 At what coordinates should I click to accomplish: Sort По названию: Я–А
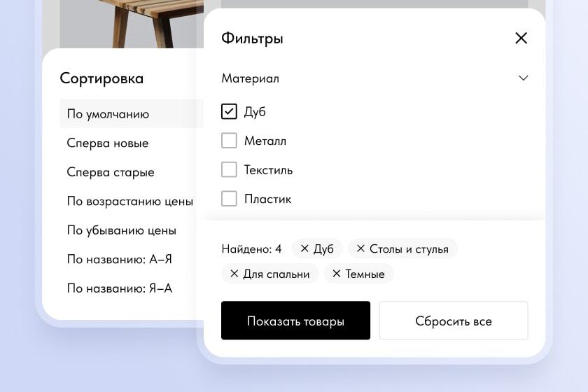point(119,288)
